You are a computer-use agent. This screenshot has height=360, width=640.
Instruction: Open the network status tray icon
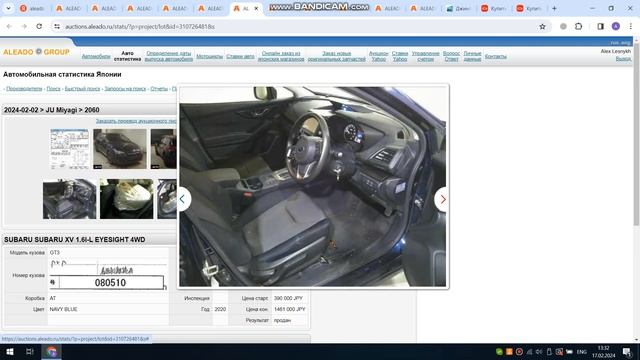point(529,352)
